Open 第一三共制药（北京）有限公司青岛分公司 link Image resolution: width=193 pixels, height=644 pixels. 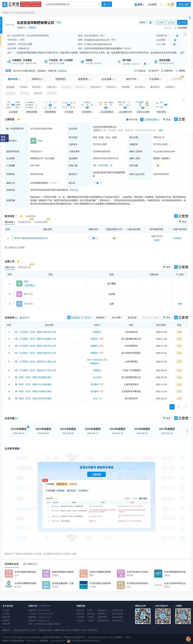tap(36, 332)
